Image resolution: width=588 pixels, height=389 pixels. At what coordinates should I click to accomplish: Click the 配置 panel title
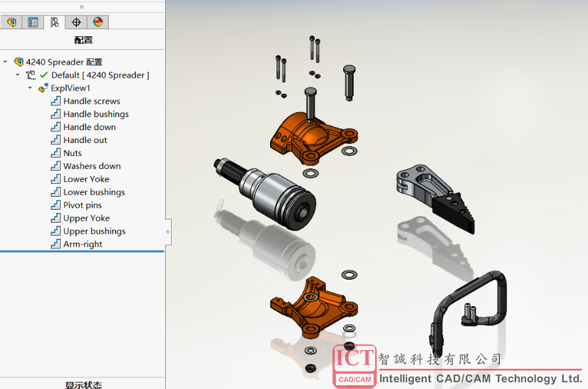coord(84,40)
